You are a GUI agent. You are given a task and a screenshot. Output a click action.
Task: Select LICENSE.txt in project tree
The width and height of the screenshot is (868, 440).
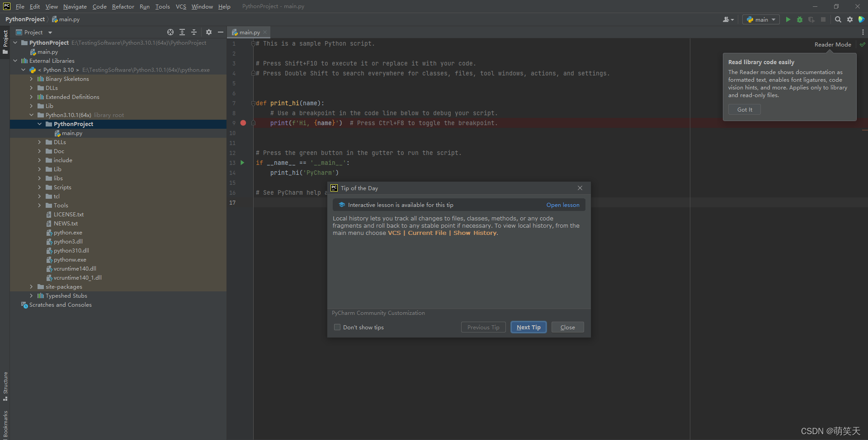click(68, 215)
